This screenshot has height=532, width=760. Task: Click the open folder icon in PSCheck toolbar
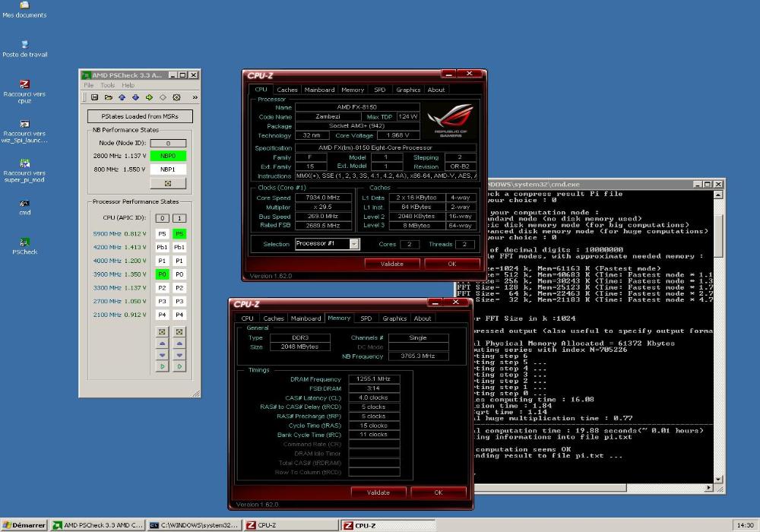108,97
